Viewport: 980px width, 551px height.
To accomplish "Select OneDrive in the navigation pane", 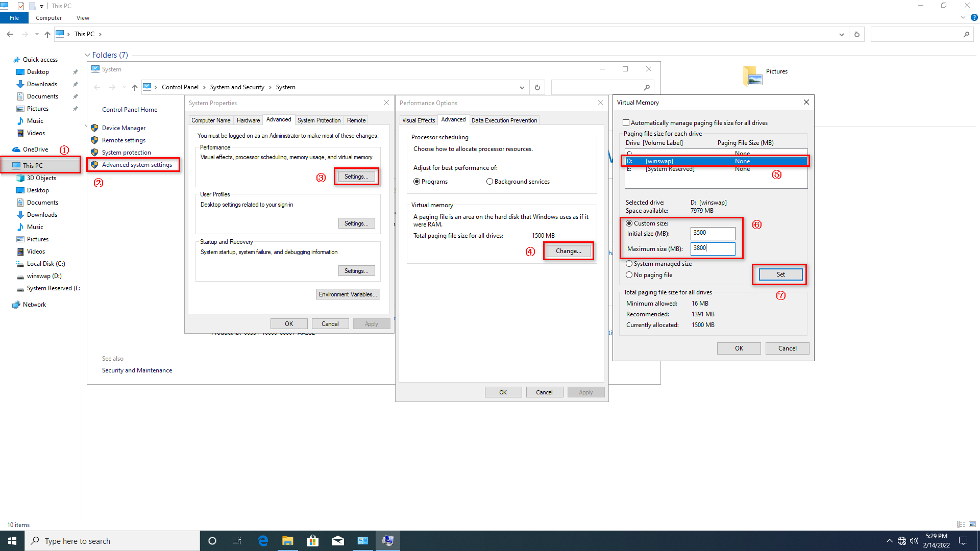I will pyautogui.click(x=35, y=149).
